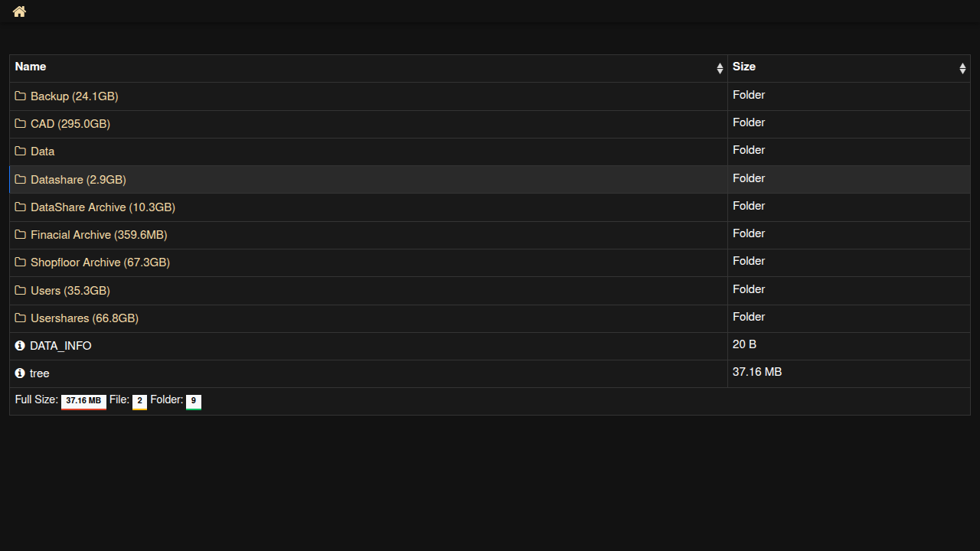
Task: Click the File count badge showing 2
Action: [x=139, y=401]
